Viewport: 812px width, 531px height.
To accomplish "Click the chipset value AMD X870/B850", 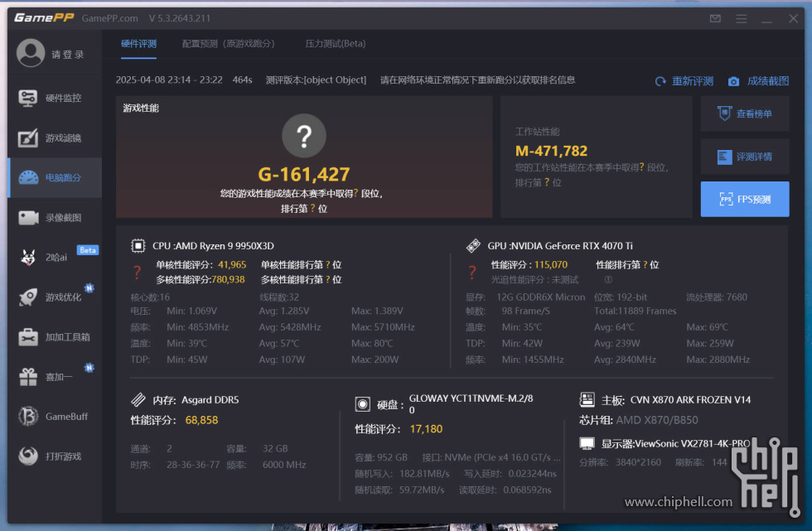I will (657, 420).
